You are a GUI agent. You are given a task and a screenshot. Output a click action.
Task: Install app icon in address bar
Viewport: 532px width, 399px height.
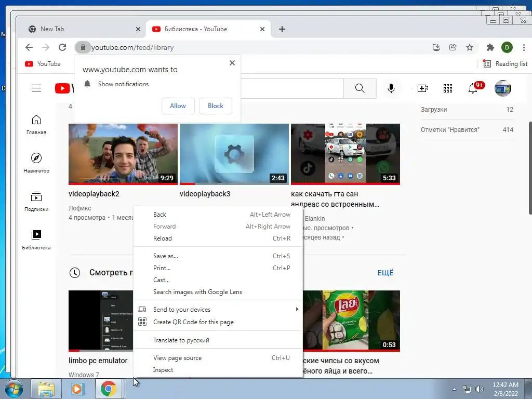coord(436,47)
